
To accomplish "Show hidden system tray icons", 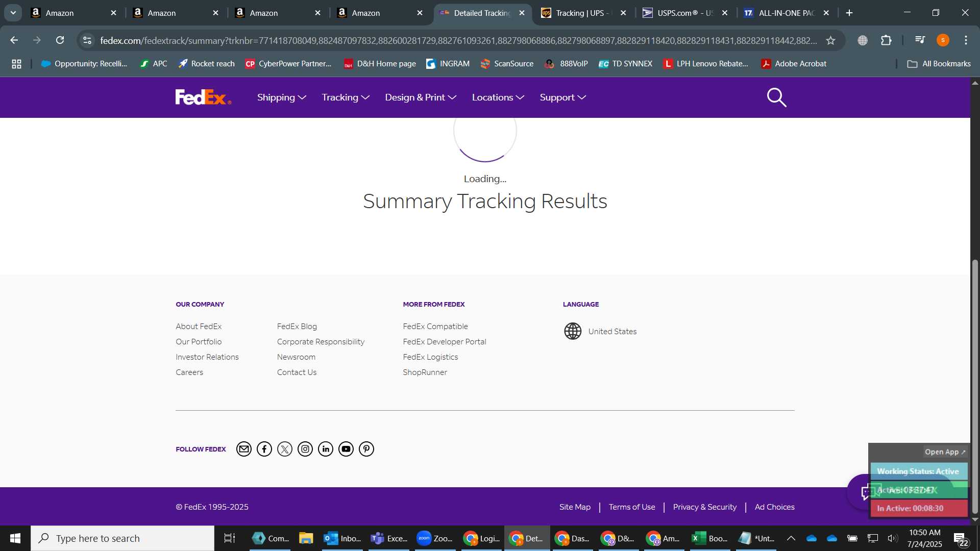I will click(x=791, y=538).
